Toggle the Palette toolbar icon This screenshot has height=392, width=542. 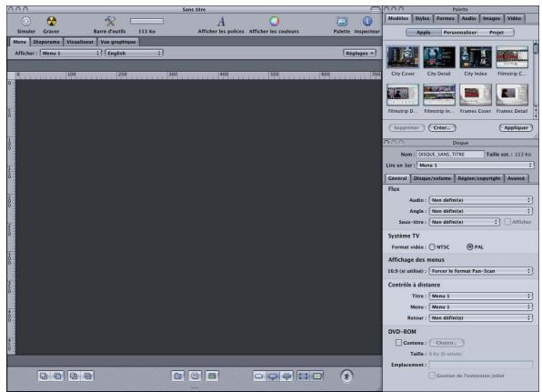click(342, 22)
